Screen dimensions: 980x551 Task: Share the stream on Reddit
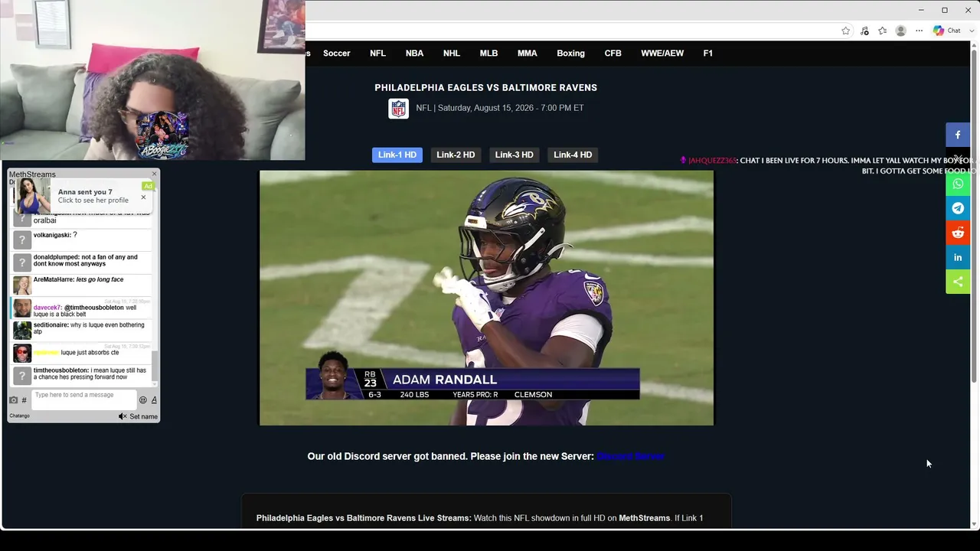[x=958, y=233]
